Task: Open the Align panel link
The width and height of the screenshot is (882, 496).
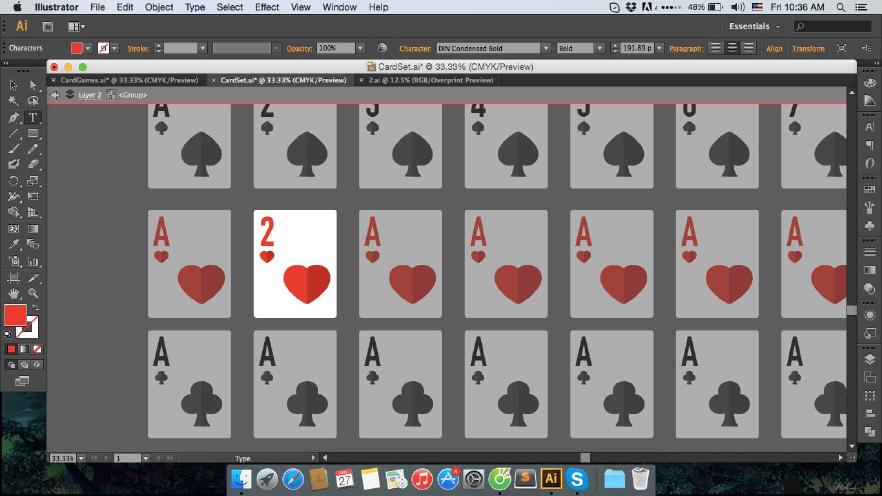Action: tap(774, 48)
